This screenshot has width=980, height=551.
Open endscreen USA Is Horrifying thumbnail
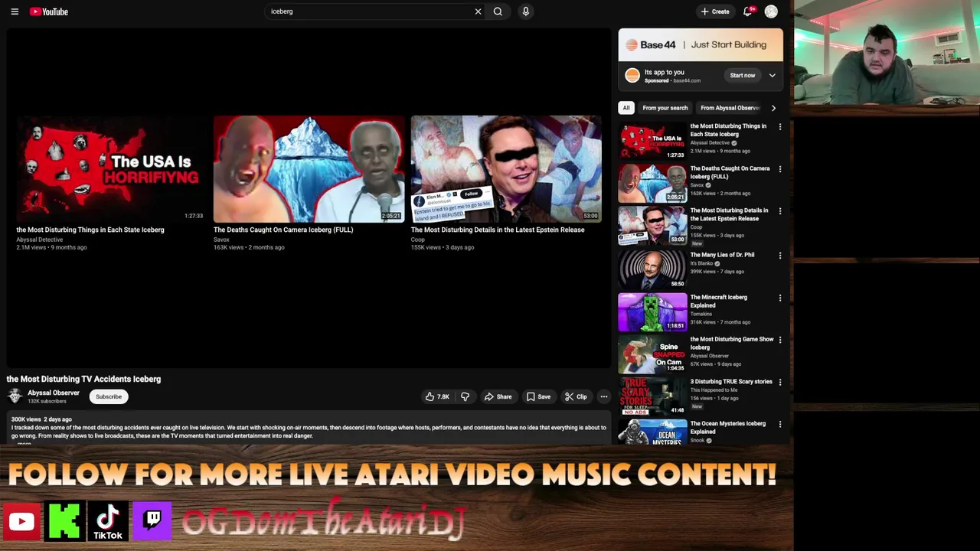click(x=110, y=168)
